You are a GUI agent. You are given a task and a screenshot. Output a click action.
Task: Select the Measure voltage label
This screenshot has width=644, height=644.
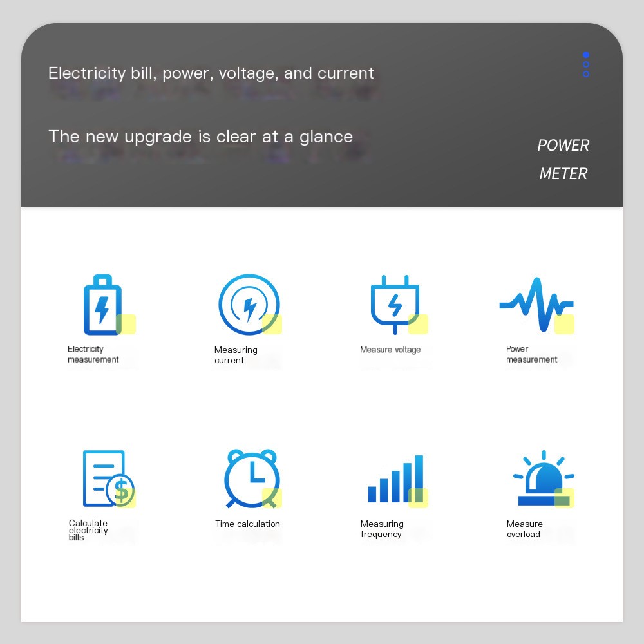click(x=390, y=350)
